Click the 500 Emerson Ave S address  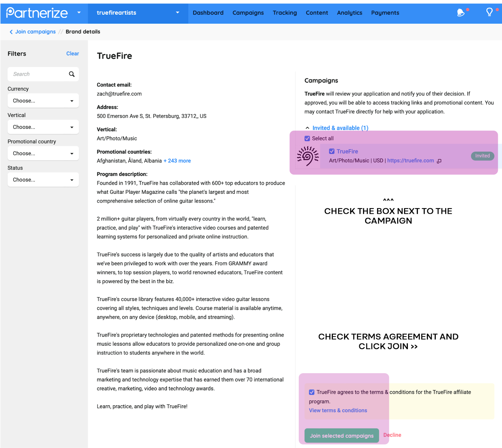click(x=152, y=116)
